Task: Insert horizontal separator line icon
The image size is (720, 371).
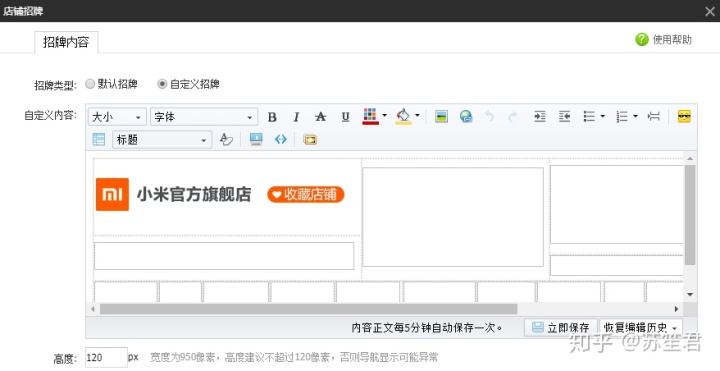Action: click(x=653, y=117)
